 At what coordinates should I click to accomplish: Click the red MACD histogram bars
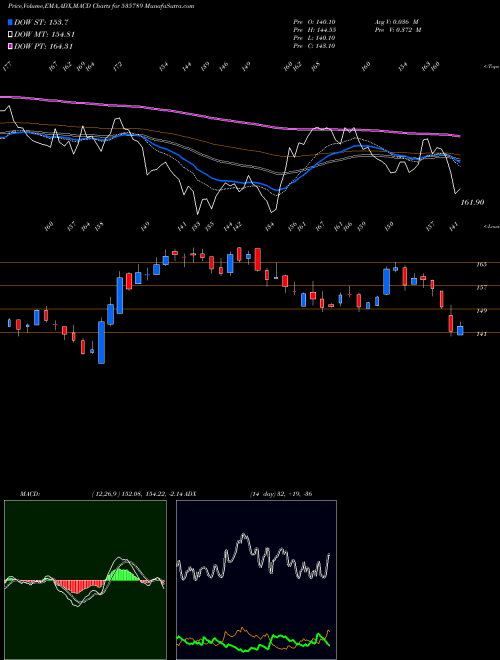pos(78,586)
